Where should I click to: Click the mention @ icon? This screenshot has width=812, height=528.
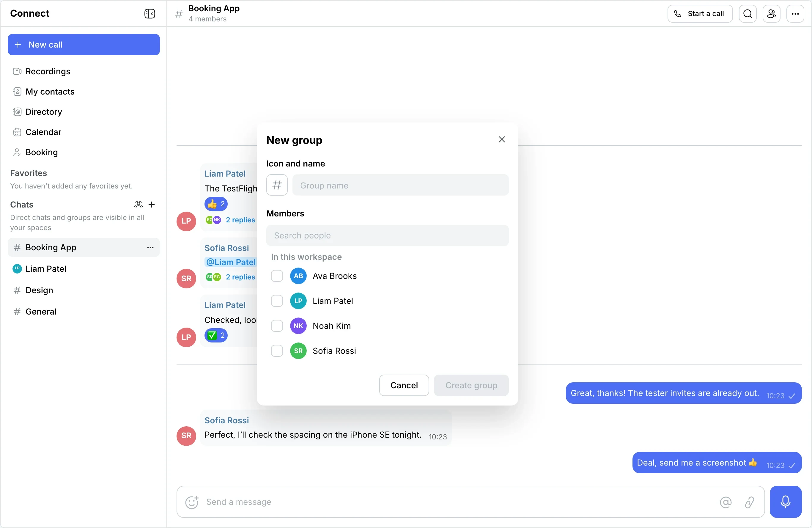(726, 502)
